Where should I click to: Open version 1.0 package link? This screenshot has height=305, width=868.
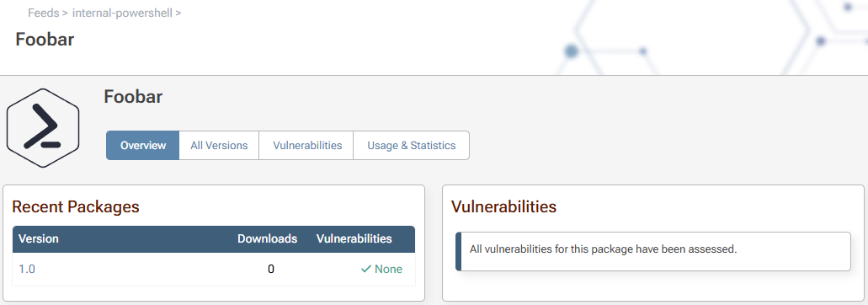coord(27,269)
